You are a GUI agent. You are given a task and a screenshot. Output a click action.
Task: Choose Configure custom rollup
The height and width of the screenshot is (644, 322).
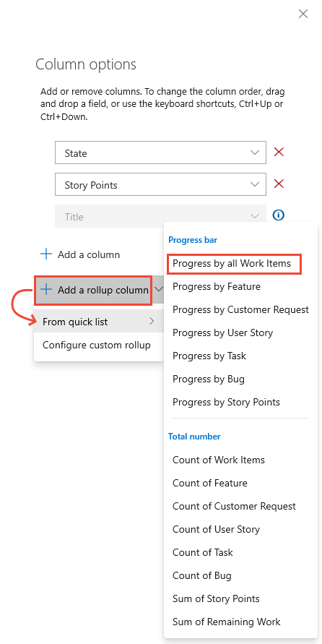[98, 345]
